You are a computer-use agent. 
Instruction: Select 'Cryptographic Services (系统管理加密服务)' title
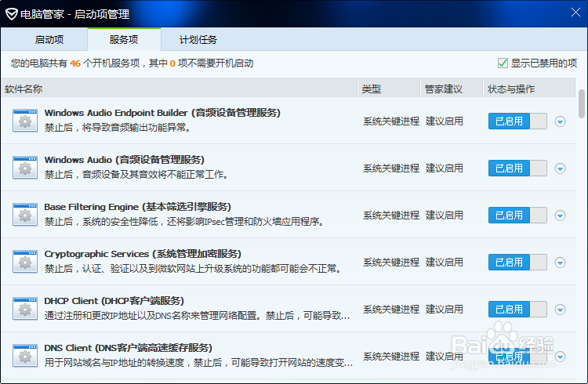coord(143,254)
